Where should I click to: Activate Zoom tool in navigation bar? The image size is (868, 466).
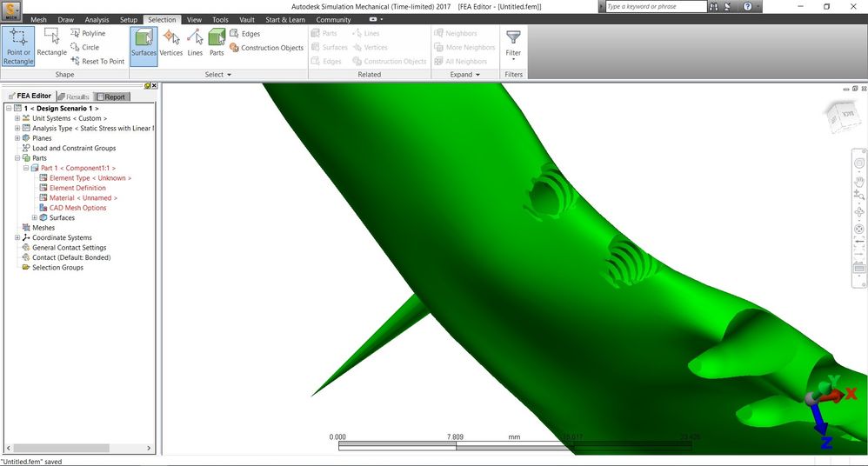point(859,195)
